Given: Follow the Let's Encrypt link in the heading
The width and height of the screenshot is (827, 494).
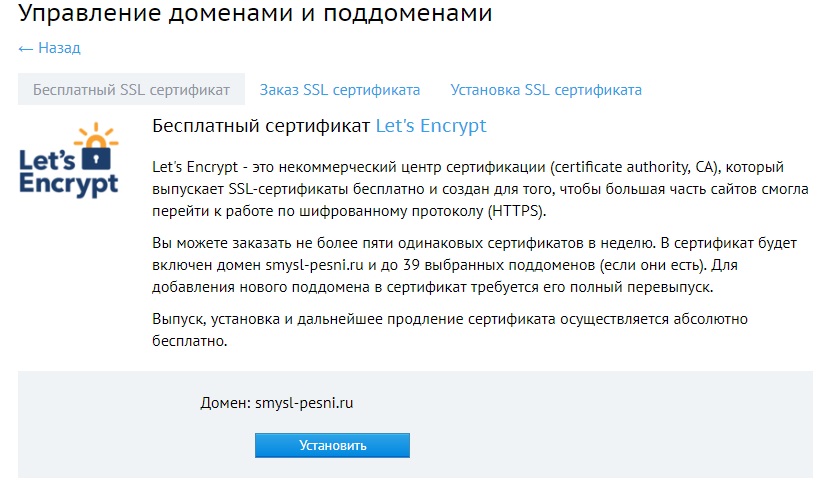Looking at the screenshot, I should (431, 126).
